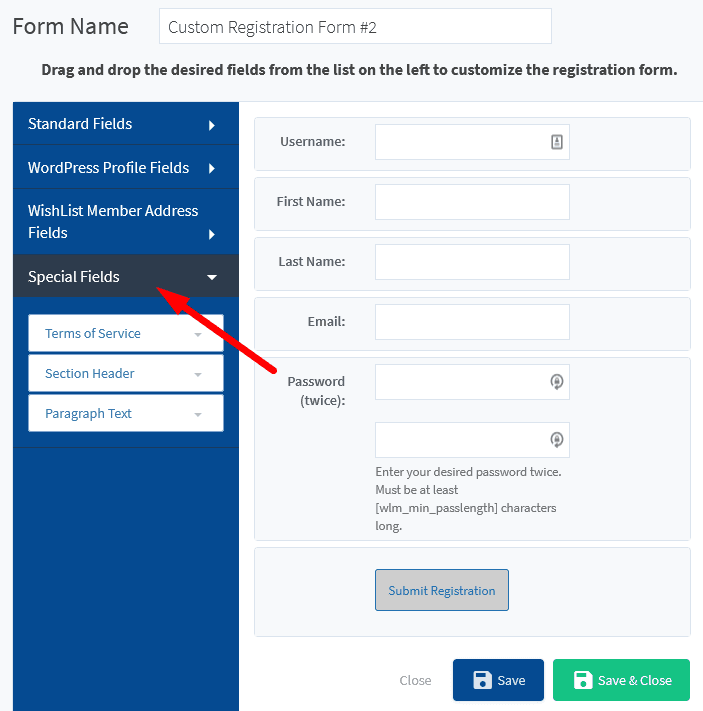Open Section Header dropdown caret

[198, 375]
